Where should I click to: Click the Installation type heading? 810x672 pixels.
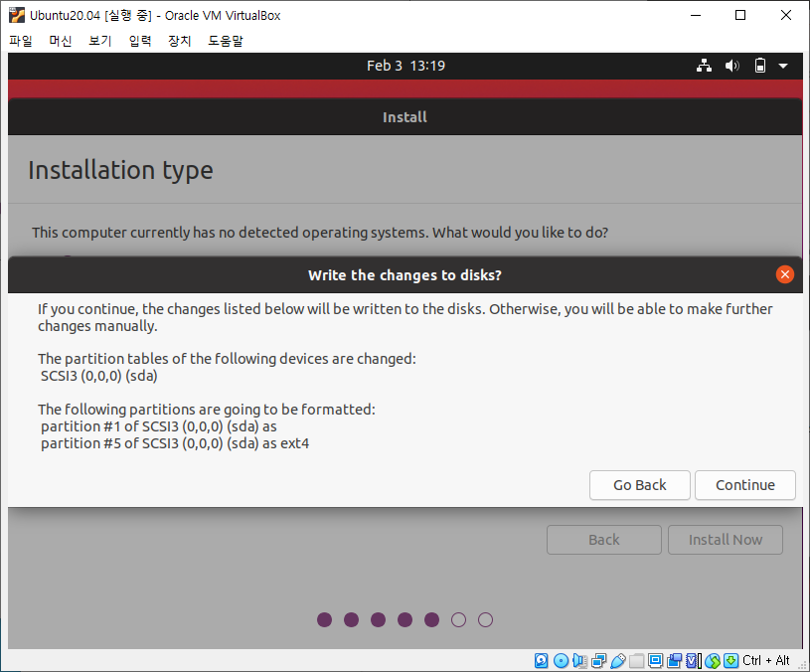point(120,170)
